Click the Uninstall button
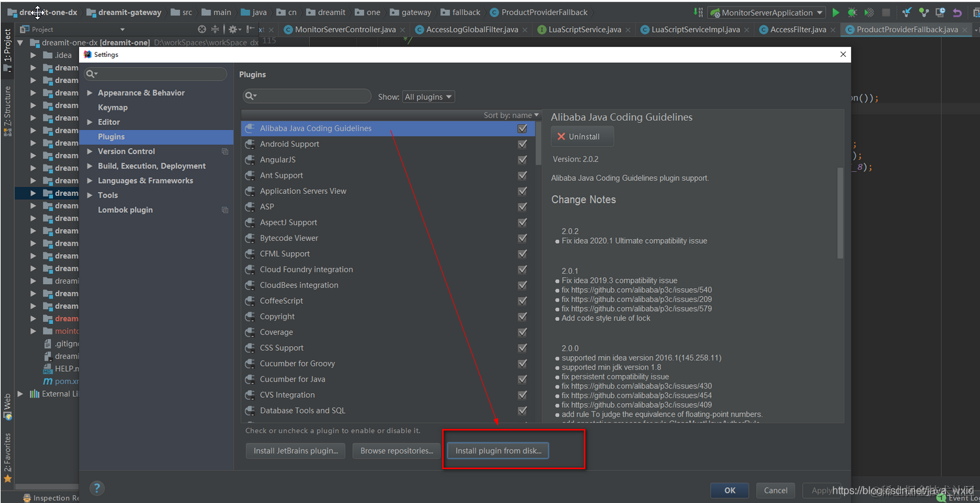This screenshot has width=980, height=503. click(583, 137)
